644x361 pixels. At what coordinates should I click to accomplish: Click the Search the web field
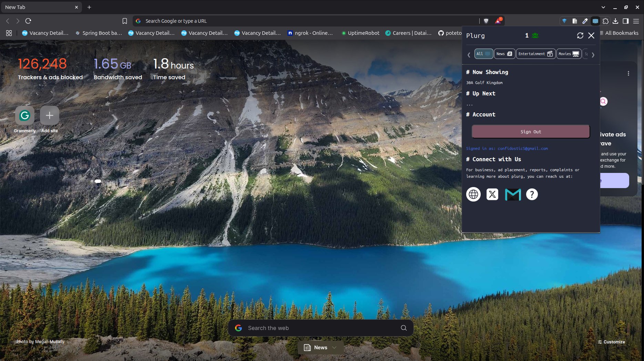[320, 328]
